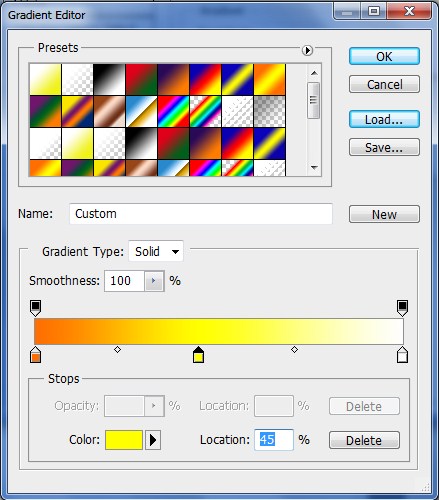Click the color stop Location field

coord(274,440)
